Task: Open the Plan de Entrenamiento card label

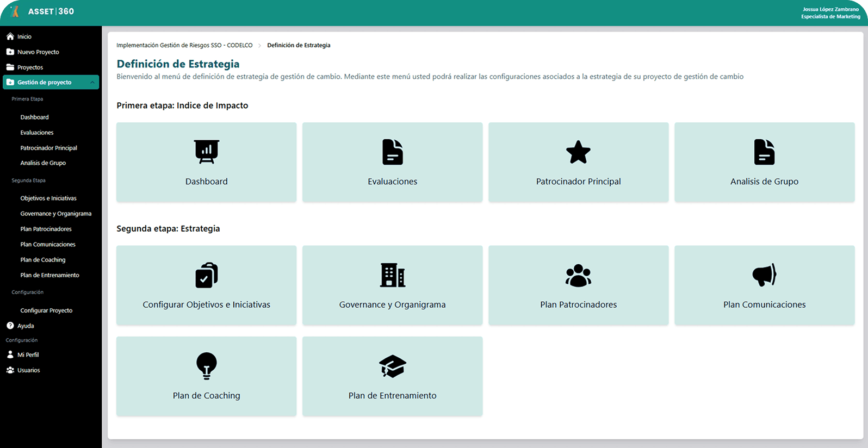Action: [x=393, y=395]
